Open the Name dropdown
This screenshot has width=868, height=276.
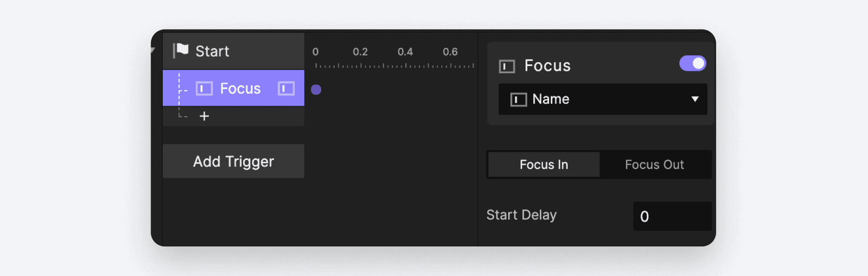[x=602, y=99]
